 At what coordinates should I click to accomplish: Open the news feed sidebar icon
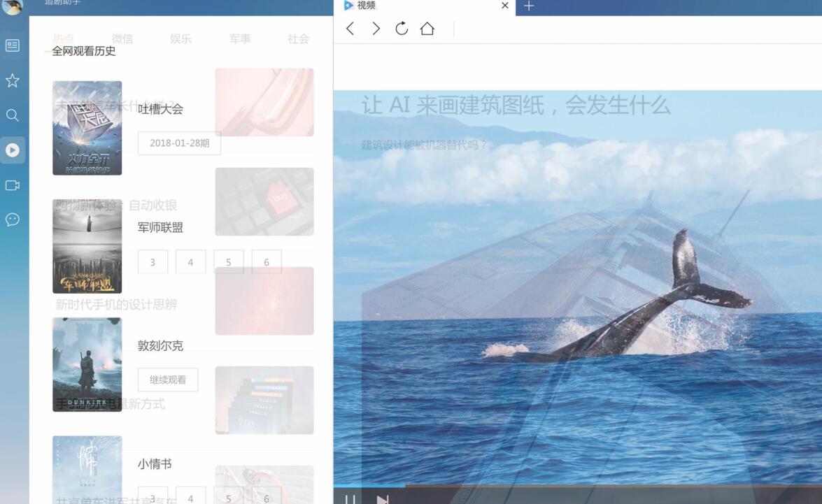(x=13, y=45)
